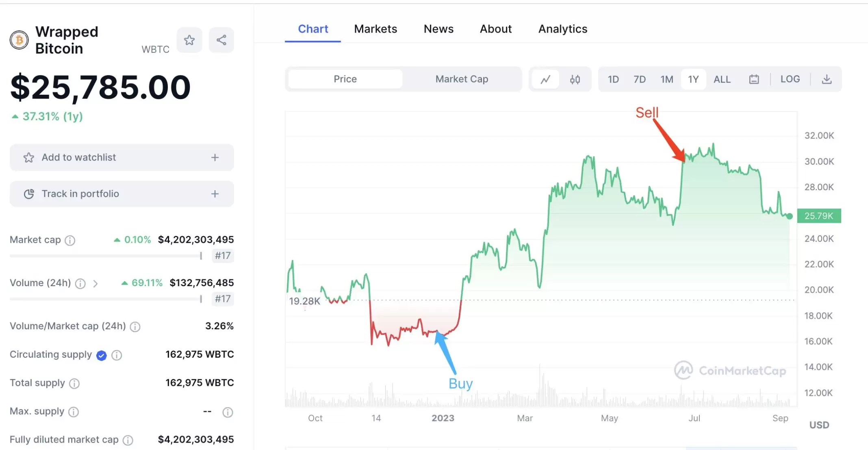Screen dimensions: 868x450
Task: Open the Analytics tab
Action: tap(563, 29)
